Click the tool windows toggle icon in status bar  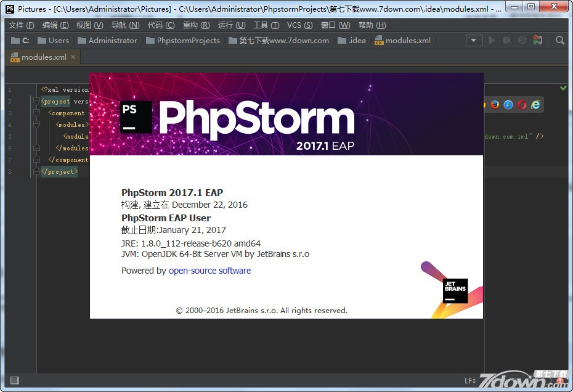pyautogui.click(x=15, y=381)
